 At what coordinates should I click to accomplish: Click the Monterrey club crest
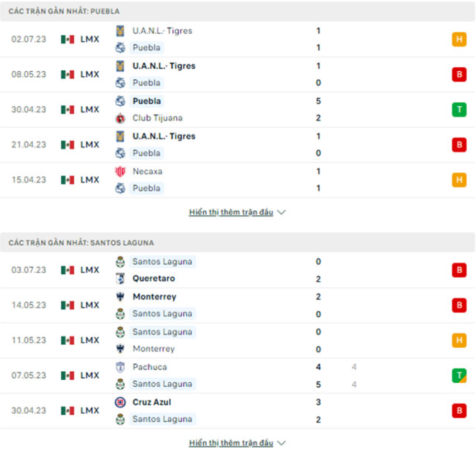tap(120, 297)
